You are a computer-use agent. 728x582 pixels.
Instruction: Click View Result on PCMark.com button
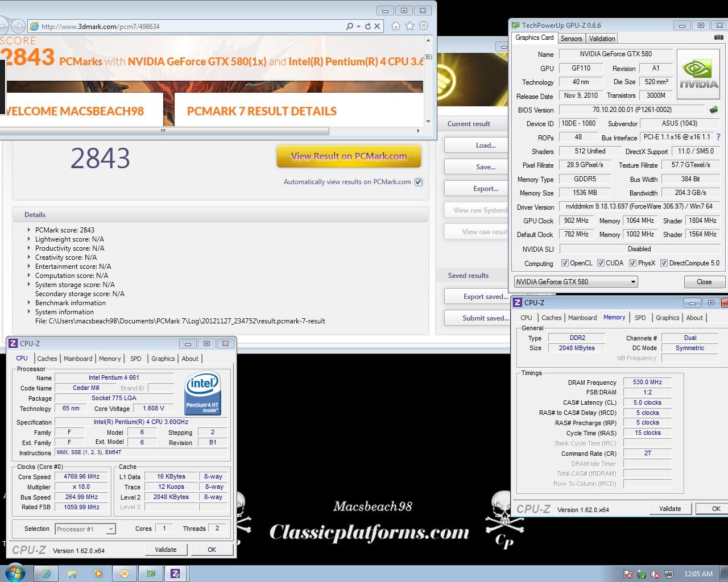click(x=349, y=156)
